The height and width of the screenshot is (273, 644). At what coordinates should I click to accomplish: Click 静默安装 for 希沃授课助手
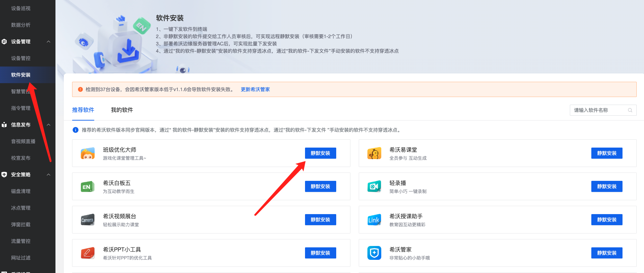point(607,220)
